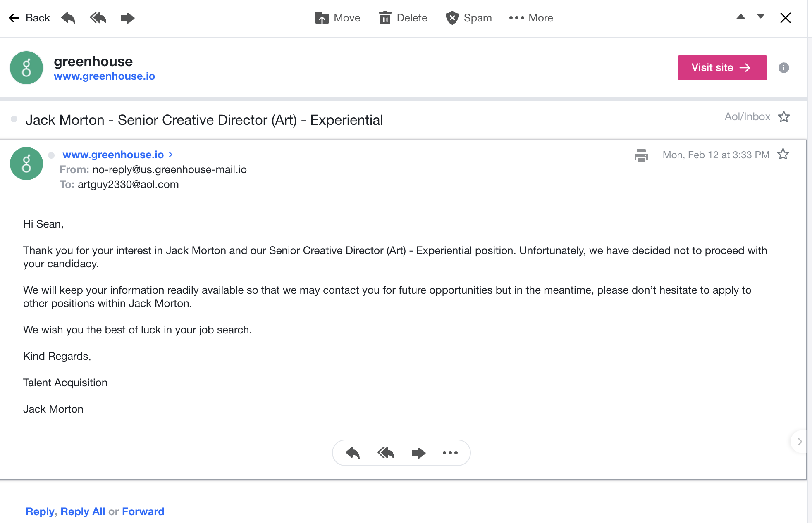Click Reply All icon in bottom action pill
812x523 pixels.
pyautogui.click(x=385, y=453)
